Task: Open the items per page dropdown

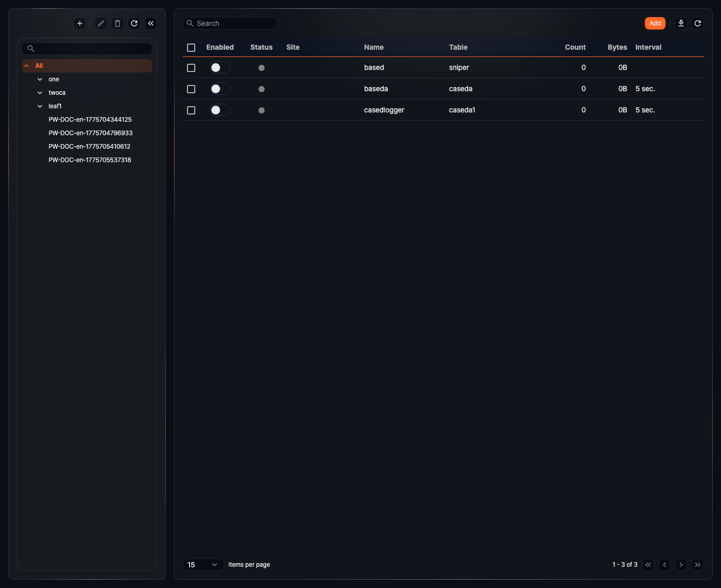Action: (x=203, y=565)
